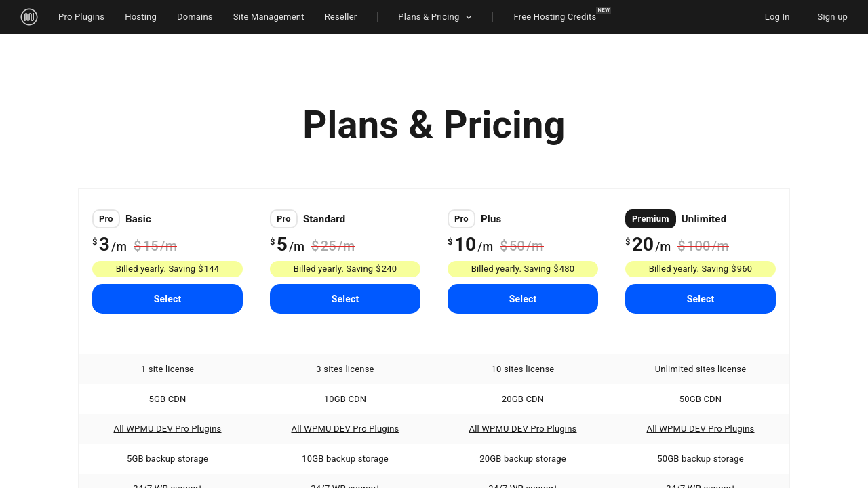The height and width of the screenshot is (488, 868).
Task: Click the Billed yearly Saving $480 label
Action: [523, 269]
